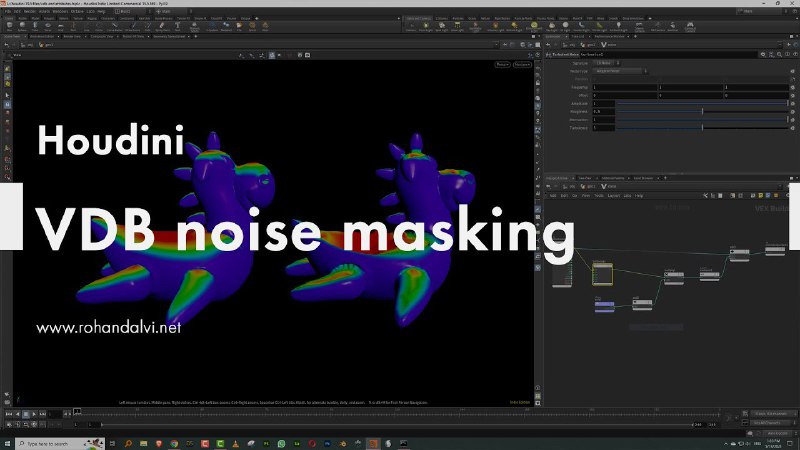
Task: Click the taskbar search box
Action: (x=60, y=444)
